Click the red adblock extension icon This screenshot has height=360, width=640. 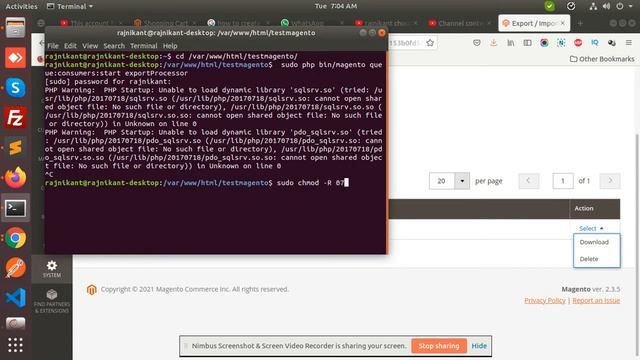pos(578,42)
